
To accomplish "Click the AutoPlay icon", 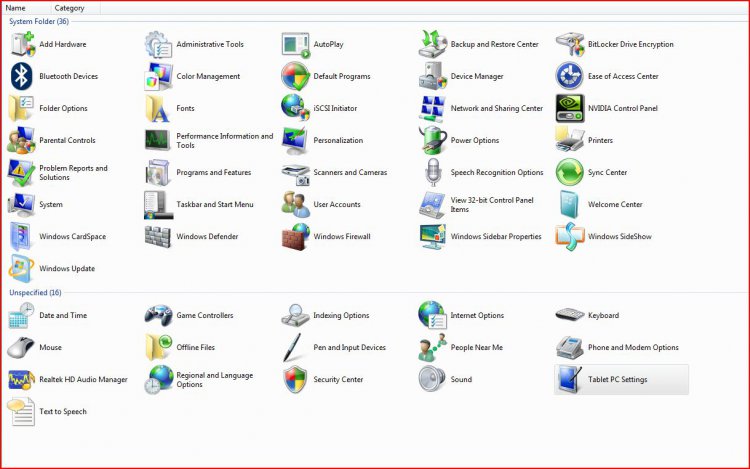I will click(296, 44).
